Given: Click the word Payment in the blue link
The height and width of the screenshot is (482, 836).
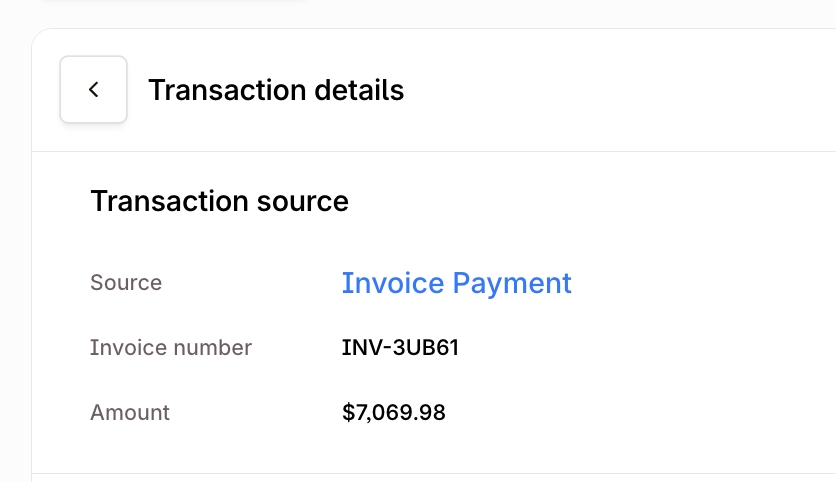Looking at the screenshot, I should (513, 283).
